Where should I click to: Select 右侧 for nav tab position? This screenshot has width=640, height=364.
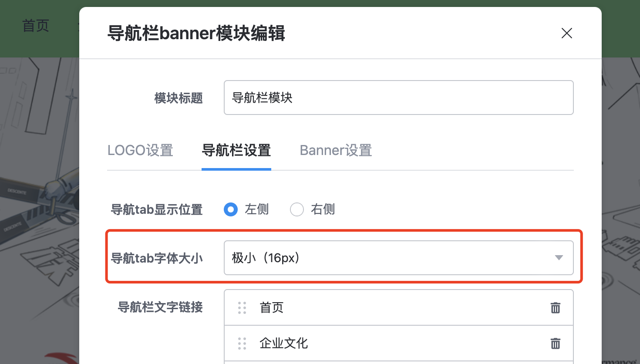click(297, 209)
